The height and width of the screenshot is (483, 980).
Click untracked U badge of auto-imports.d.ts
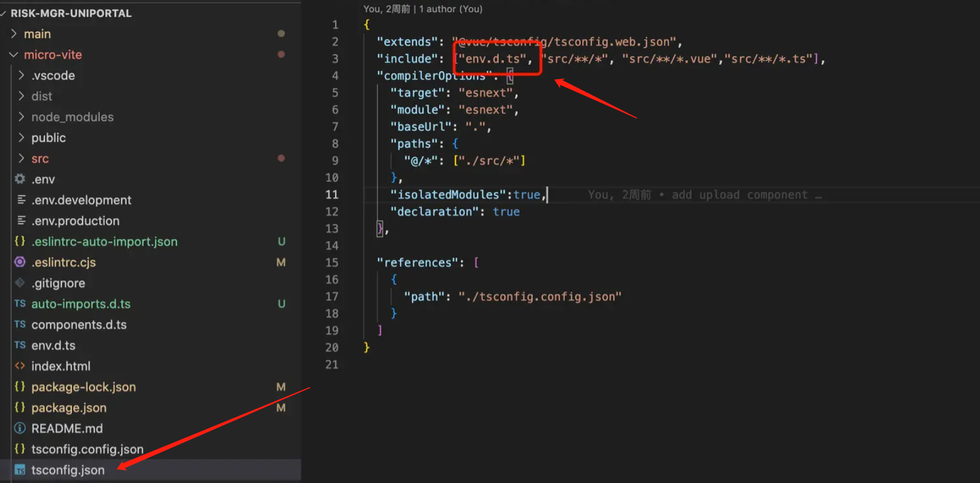[x=282, y=303]
